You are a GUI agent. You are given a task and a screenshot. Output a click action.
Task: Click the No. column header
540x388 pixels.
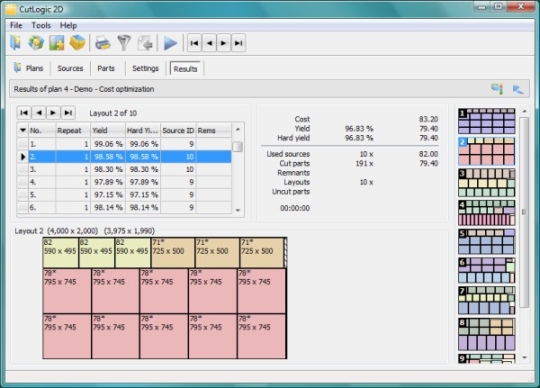tap(42, 130)
